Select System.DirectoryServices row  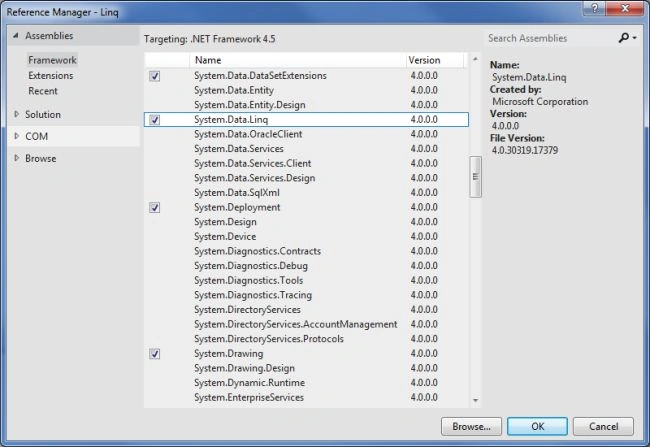tap(306, 310)
